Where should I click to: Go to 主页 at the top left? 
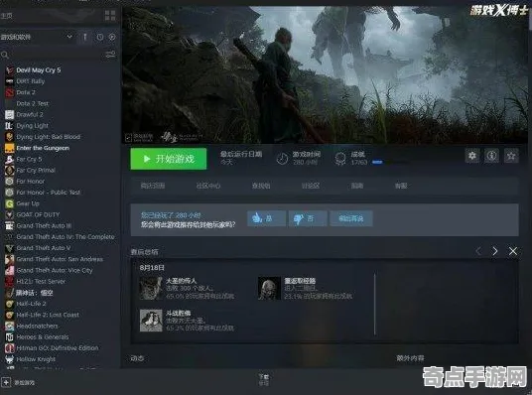[x=6, y=16]
